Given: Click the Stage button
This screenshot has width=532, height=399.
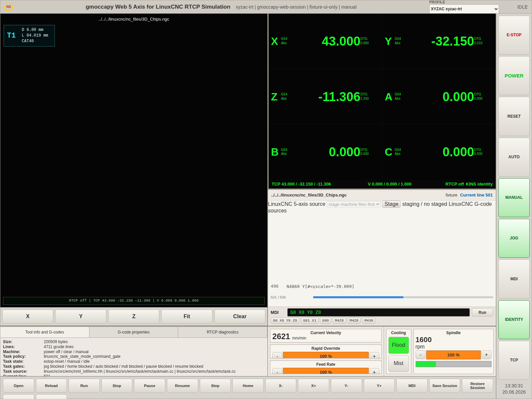Looking at the screenshot, I should [391, 204].
